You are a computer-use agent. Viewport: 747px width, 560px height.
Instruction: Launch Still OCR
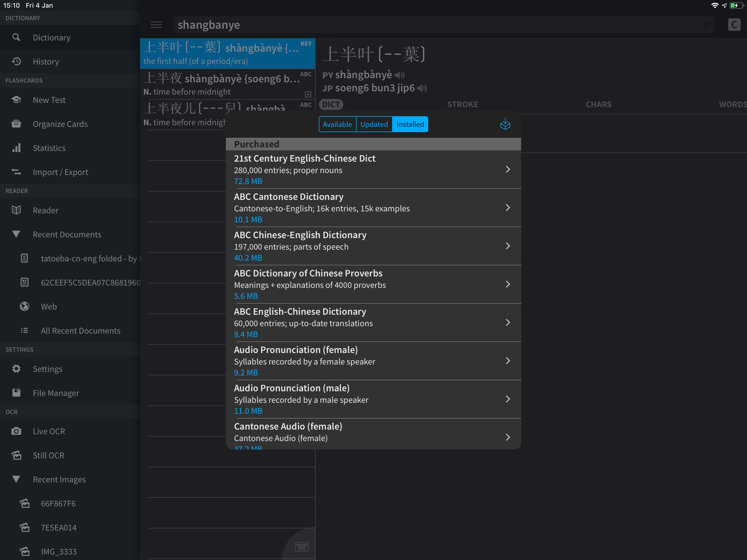click(x=70, y=455)
